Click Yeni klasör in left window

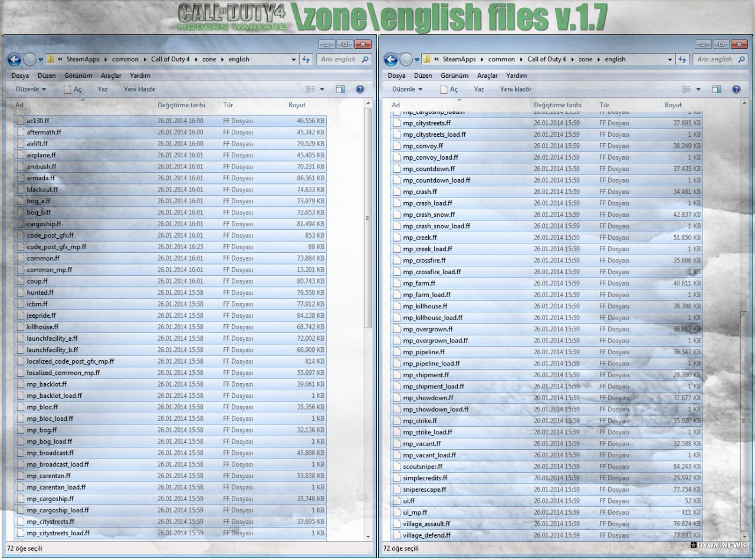coord(139,90)
